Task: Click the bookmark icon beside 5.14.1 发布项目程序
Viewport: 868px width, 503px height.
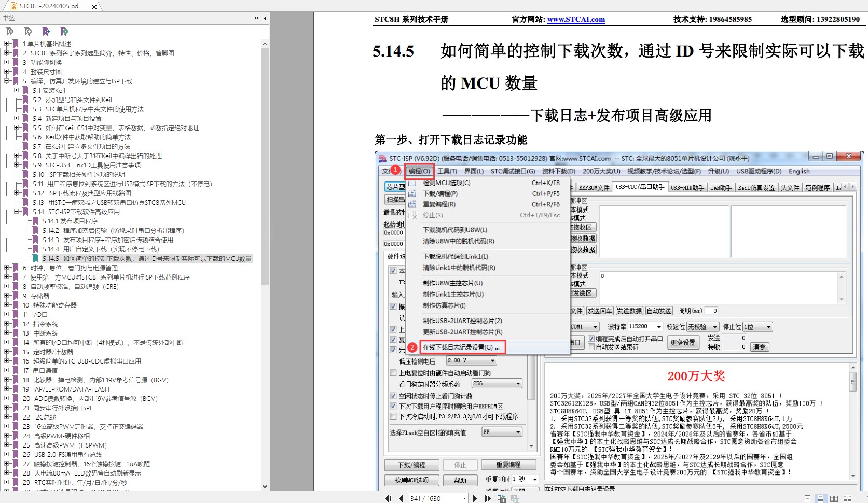Action: pos(35,221)
